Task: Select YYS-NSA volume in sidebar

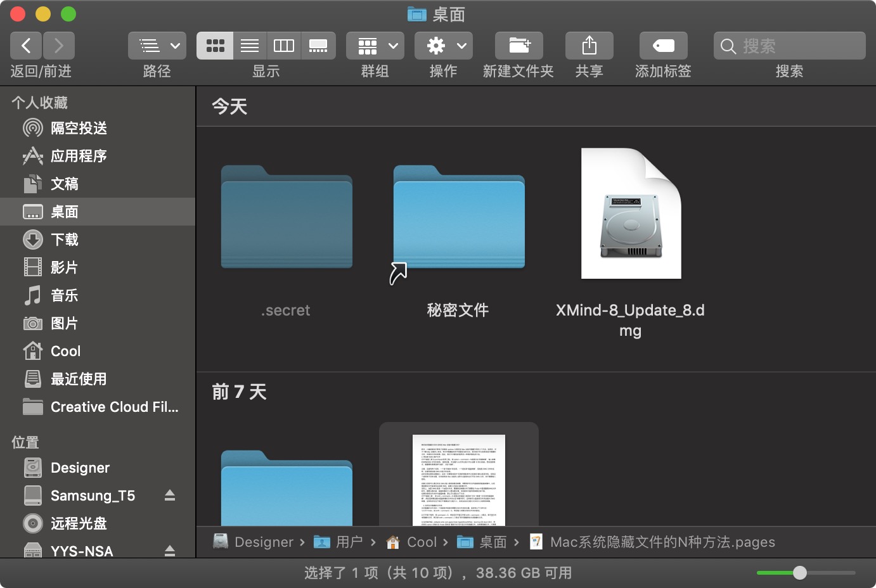Action: [x=98, y=550]
